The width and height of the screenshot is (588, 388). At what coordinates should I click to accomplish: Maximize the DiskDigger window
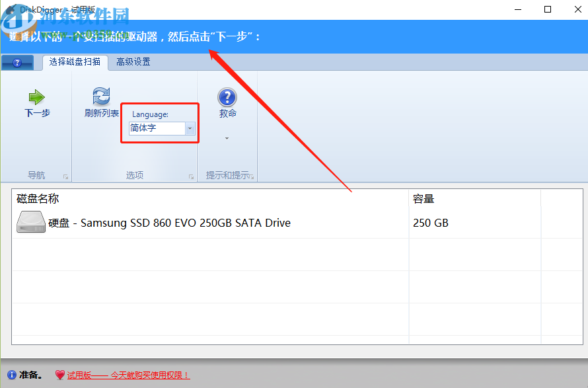tap(548, 9)
